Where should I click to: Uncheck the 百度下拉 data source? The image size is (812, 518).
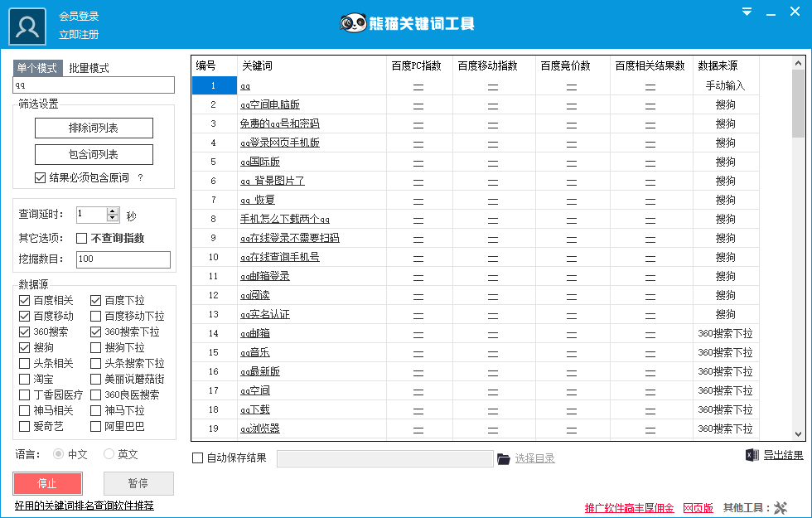point(95,300)
